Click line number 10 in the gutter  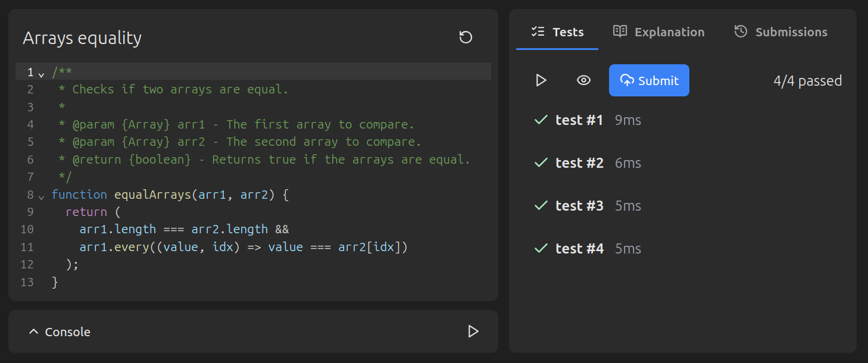(x=27, y=229)
